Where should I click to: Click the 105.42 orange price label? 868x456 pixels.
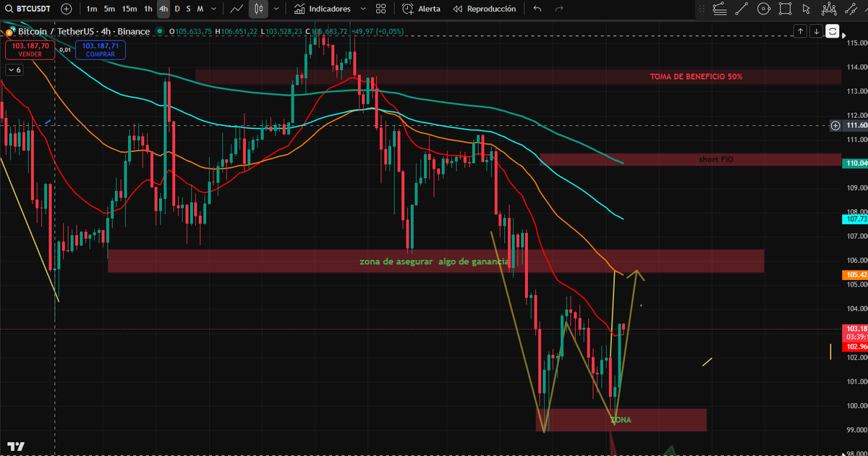point(855,275)
